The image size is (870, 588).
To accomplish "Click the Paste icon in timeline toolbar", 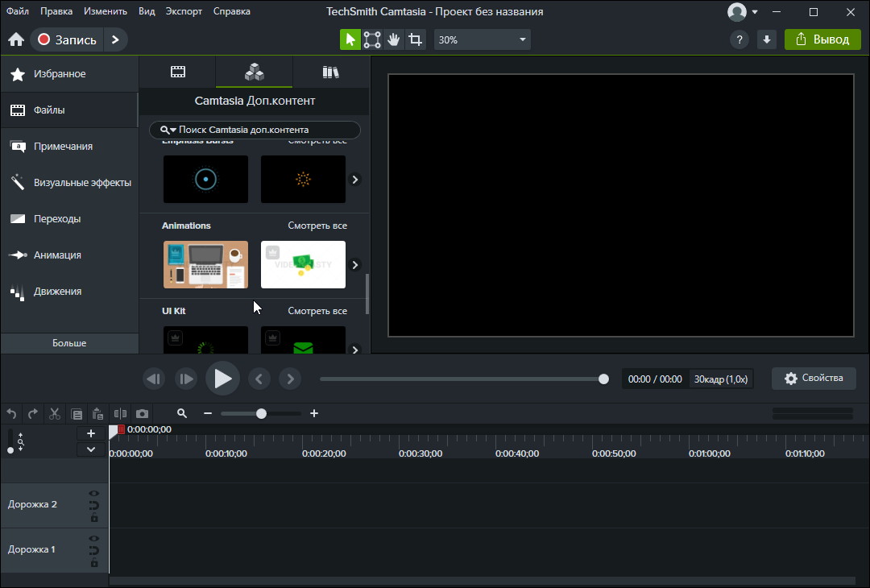I will click(97, 414).
